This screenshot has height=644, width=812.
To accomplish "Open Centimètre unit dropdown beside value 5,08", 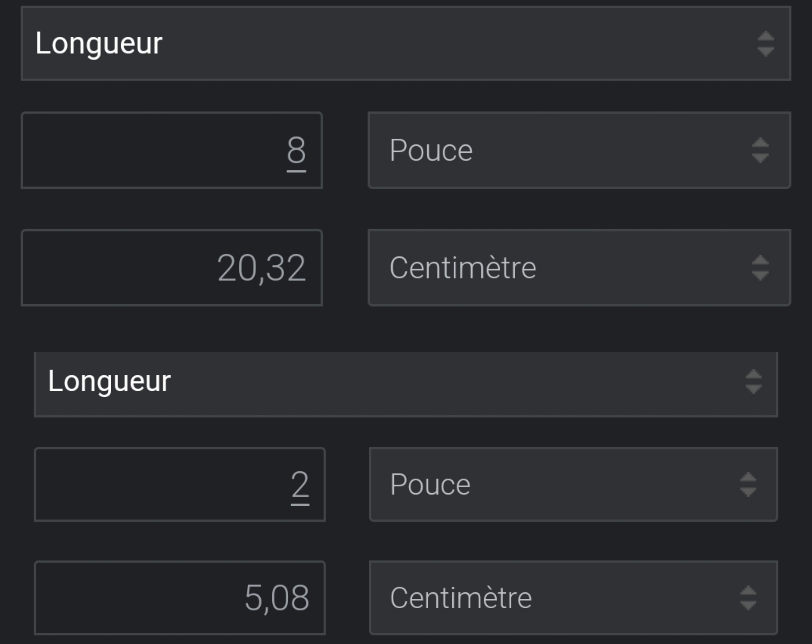I will [x=573, y=598].
